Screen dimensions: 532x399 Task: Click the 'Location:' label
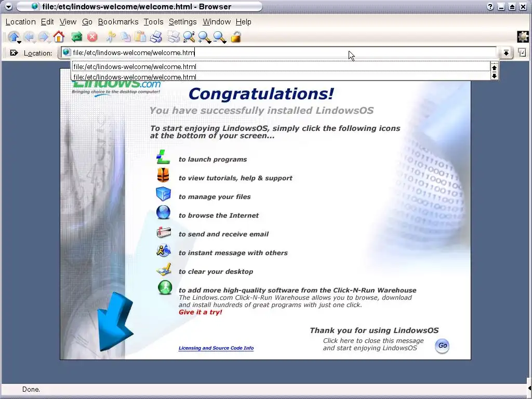[x=37, y=54]
